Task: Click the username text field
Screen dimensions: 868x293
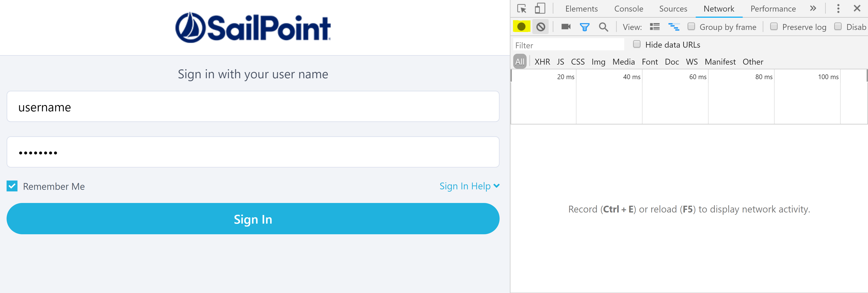Action: [253, 106]
